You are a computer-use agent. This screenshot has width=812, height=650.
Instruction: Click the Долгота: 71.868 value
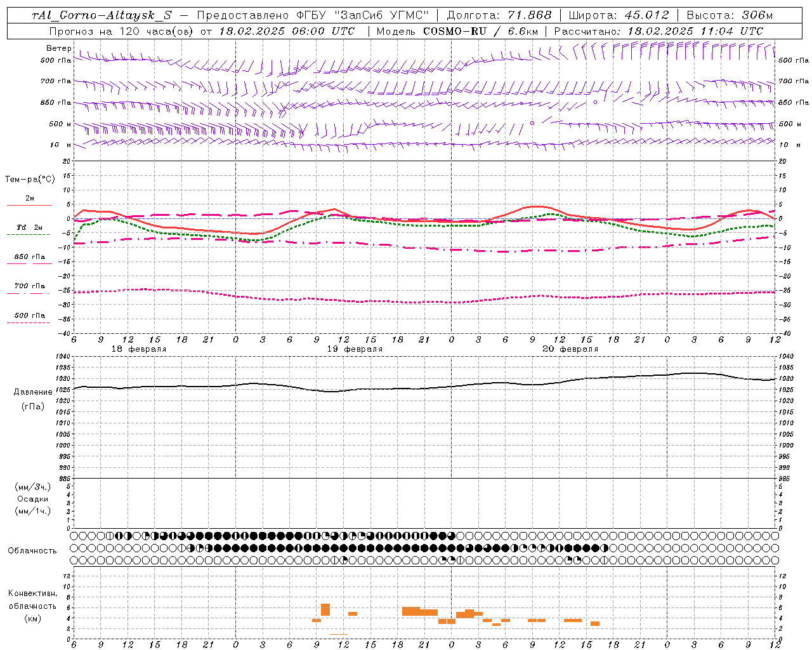(x=499, y=15)
